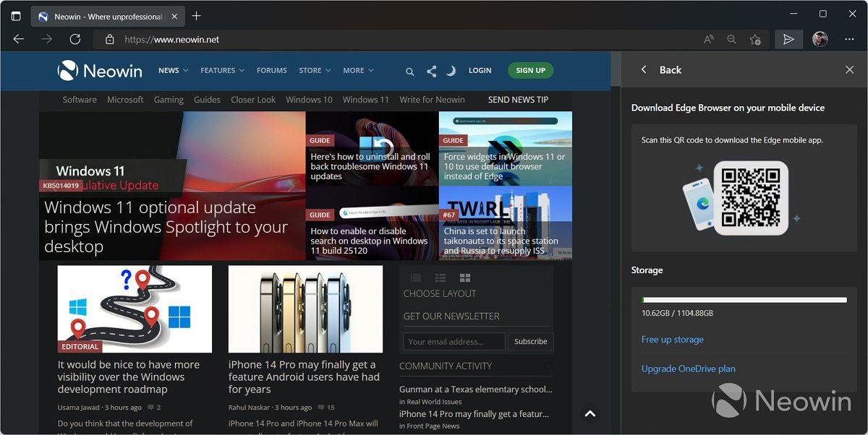Toggle Neowin dark mode with the moon icon
This screenshot has height=435, width=868.
[x=451, y=71]
